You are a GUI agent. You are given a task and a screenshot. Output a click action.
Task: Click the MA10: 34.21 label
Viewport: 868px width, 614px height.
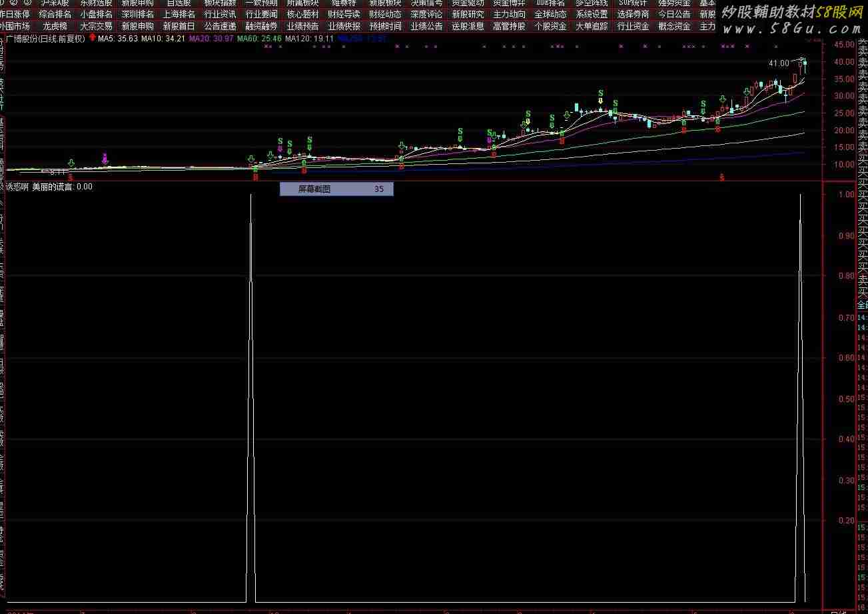[x=163, y=39]
